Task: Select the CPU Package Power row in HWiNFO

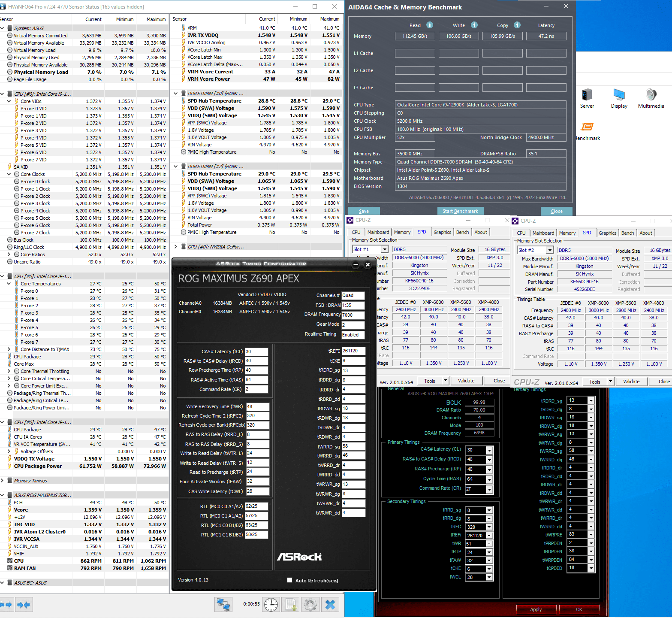Action: (84, 466)
